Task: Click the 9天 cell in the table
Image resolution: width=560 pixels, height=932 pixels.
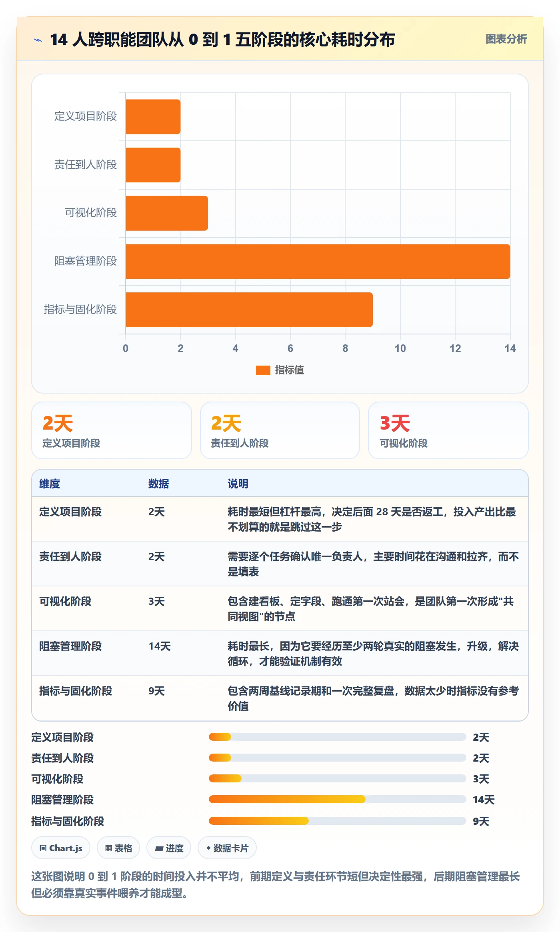Action: 156,691
